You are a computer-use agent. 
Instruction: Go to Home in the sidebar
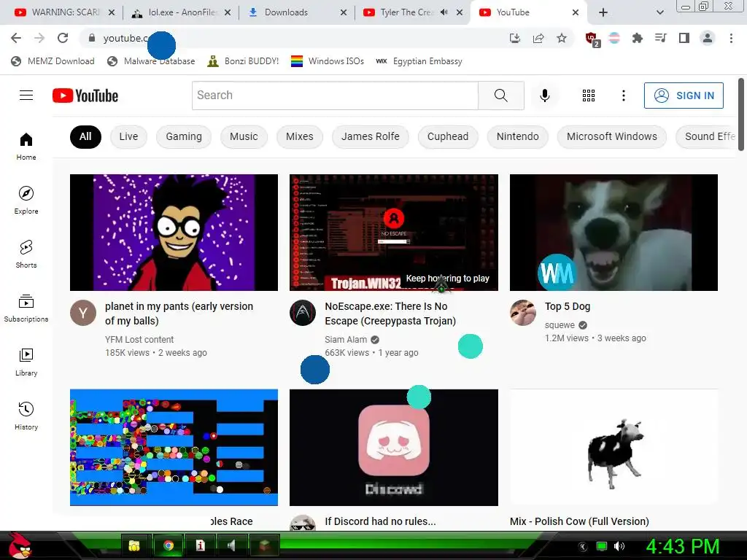click(26, 146)
